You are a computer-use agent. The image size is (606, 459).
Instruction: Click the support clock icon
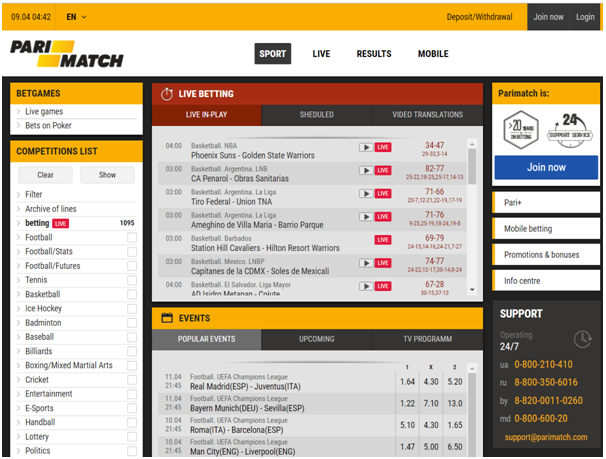[x=582, y=339]
